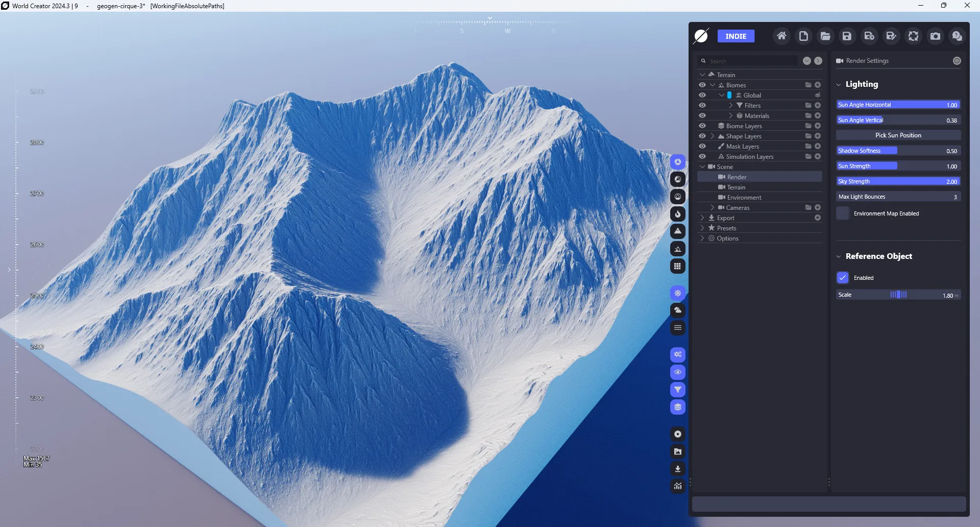Open the help chat icon

(957, 36)
